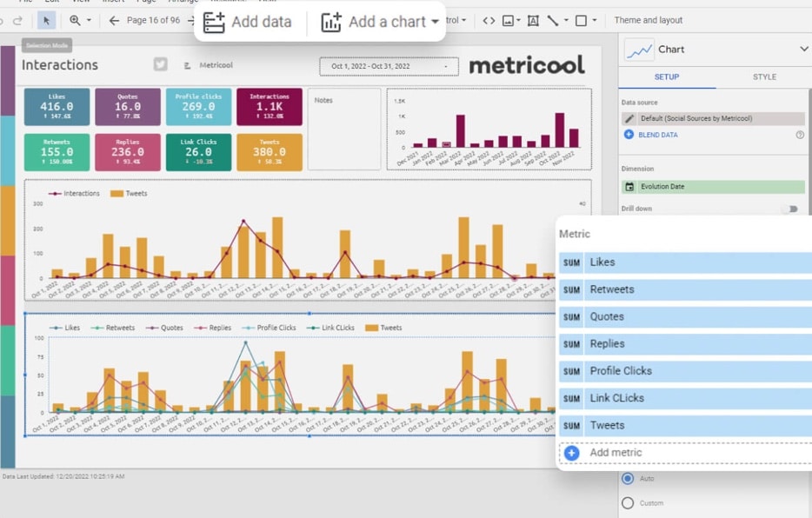Select the pink Replies scorecard
The width and height of the screenshot is (812, 518).
[128, 152]
